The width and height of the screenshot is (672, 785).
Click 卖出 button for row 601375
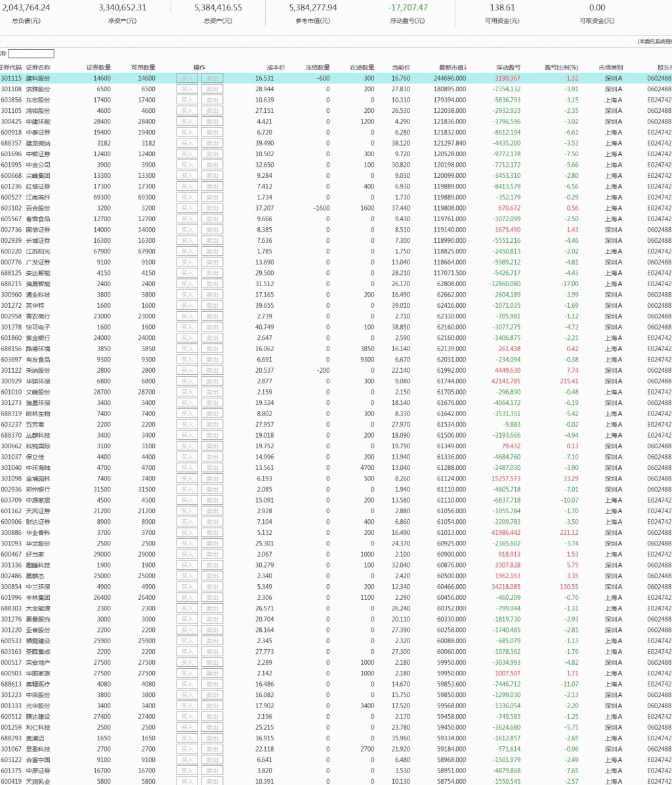tap(212, 771)
